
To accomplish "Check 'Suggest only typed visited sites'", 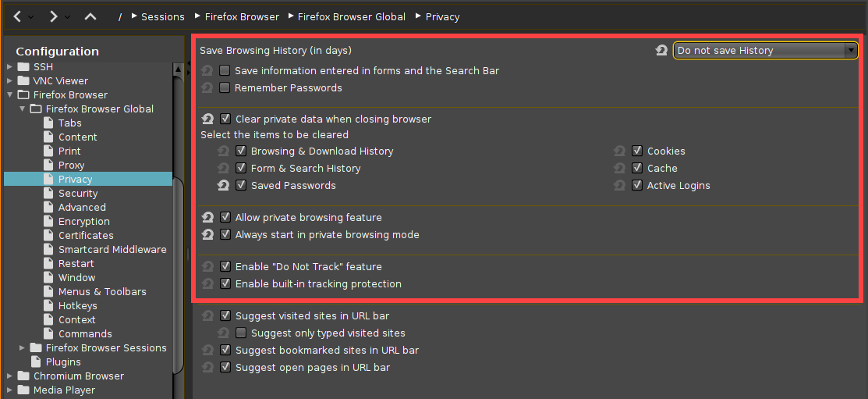I will pyautogui.click(x=241, y=333).
